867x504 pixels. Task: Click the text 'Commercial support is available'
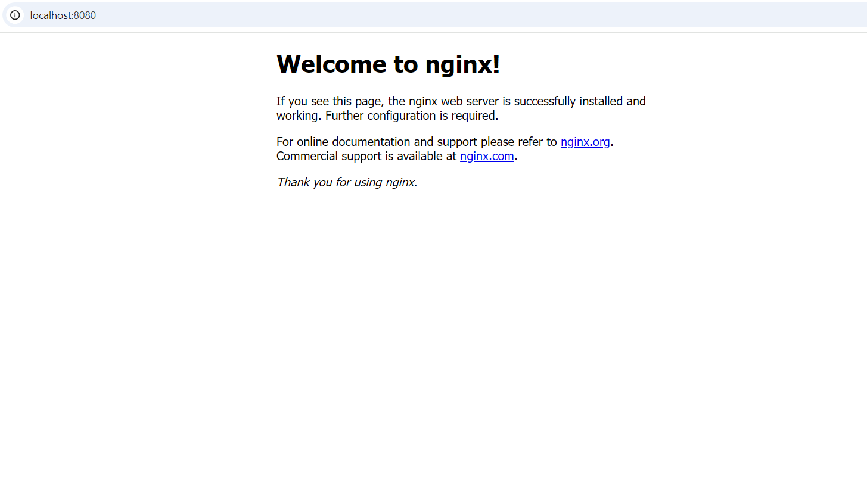click(x=366, y=156)
